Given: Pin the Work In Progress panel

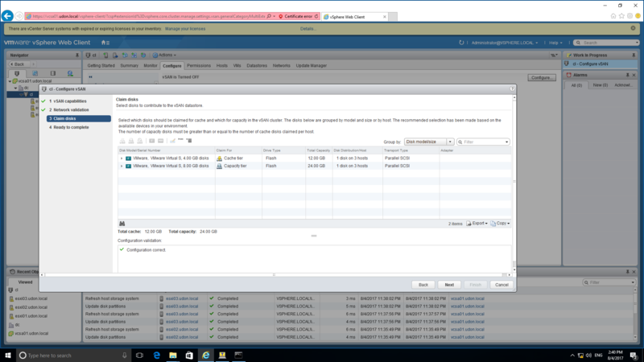Looking at the screenshot, I should (x=634, y=55).
